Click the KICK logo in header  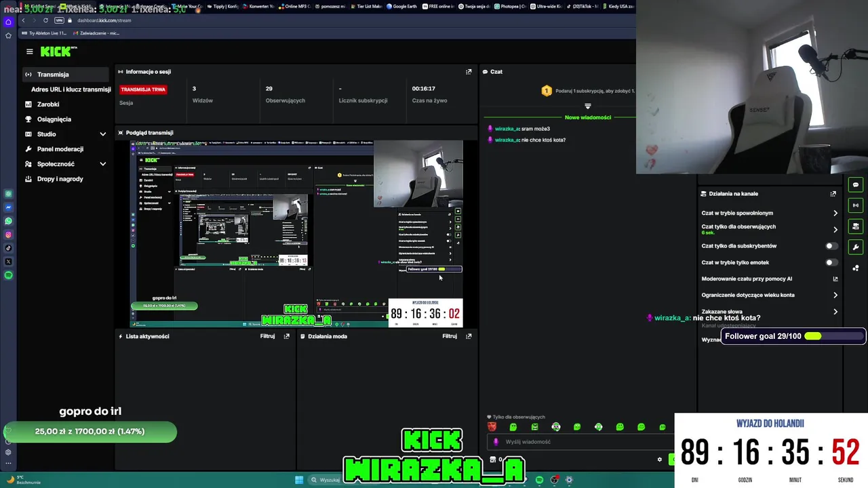[58, 52]
